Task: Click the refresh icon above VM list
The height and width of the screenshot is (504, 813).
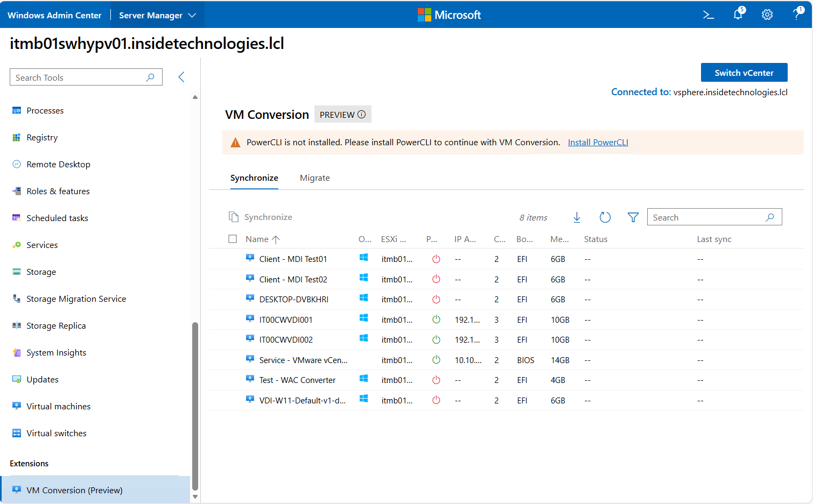Action: pos(605,217)
